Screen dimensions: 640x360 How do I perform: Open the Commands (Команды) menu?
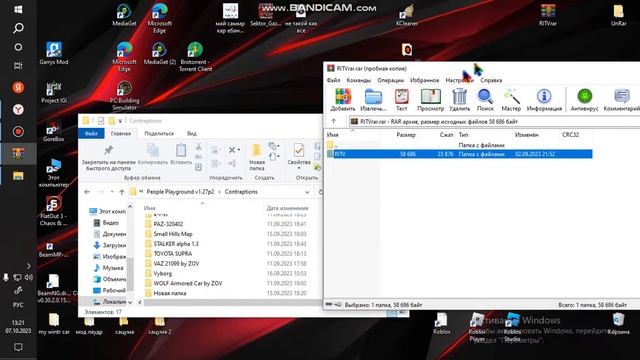358,80
